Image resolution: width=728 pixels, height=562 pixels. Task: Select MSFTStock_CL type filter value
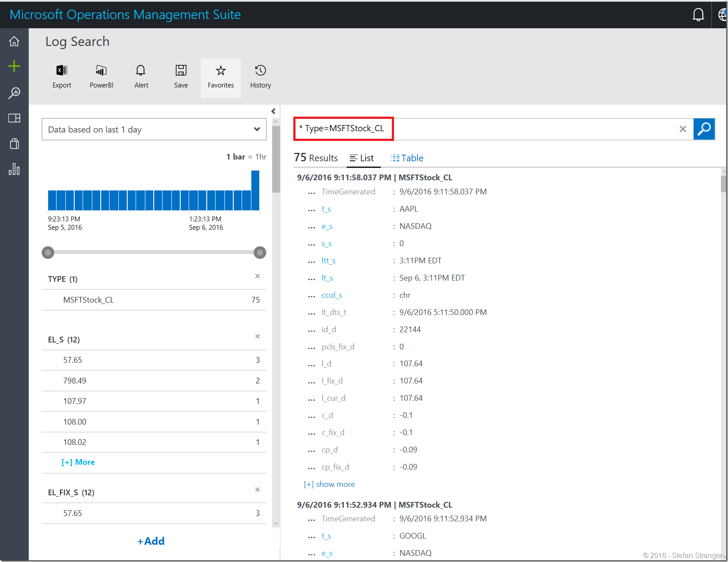pyautogui.click(x=154, y=300)
